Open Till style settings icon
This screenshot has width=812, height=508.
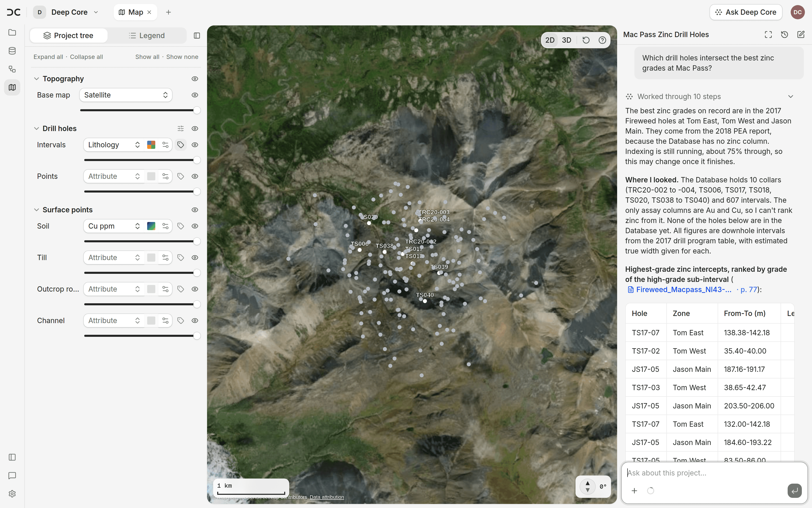(x=165, y=258)
